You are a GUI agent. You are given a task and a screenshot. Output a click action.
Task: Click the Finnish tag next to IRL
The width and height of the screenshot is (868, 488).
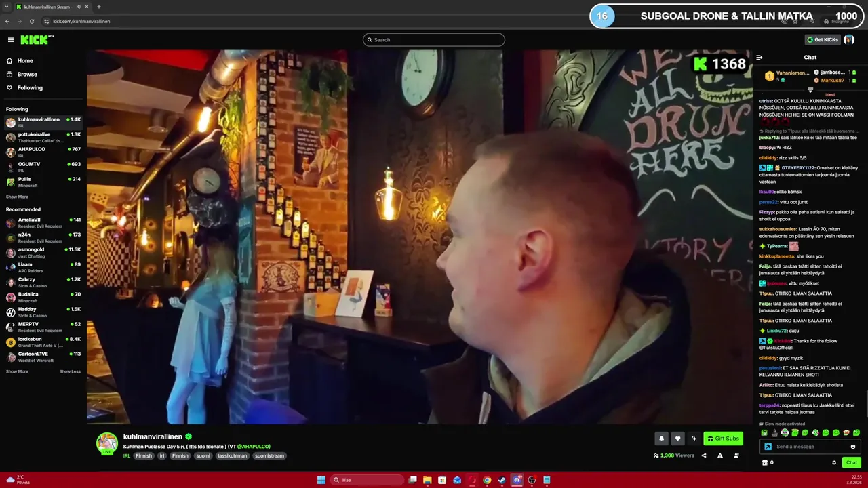click(x=144, y=455)
